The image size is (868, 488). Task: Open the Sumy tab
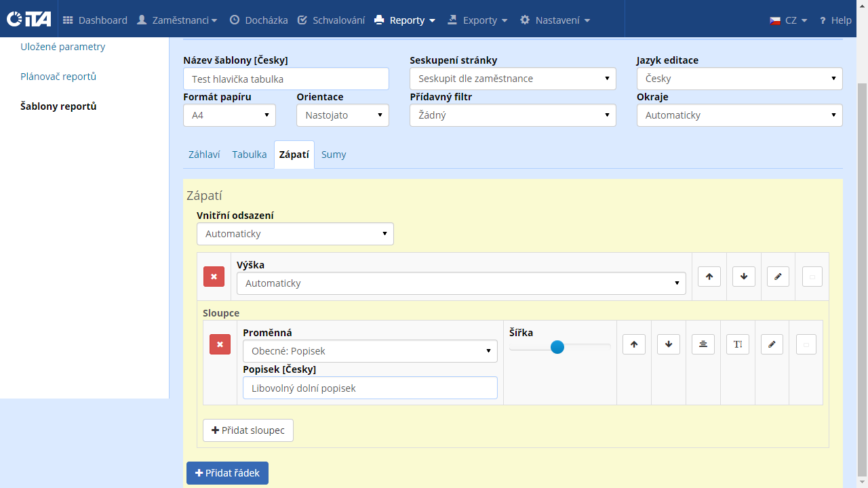tap(334, 155)
